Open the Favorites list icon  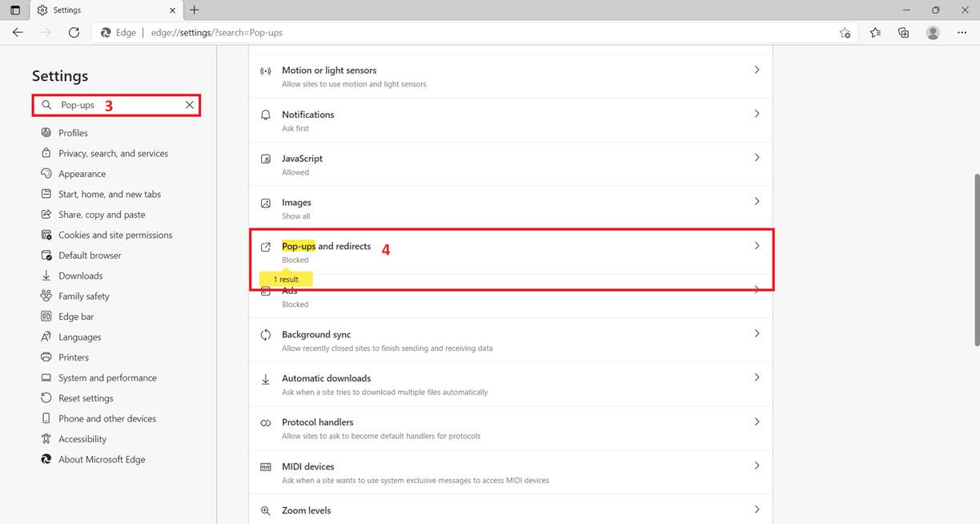[x=875, y=33]
